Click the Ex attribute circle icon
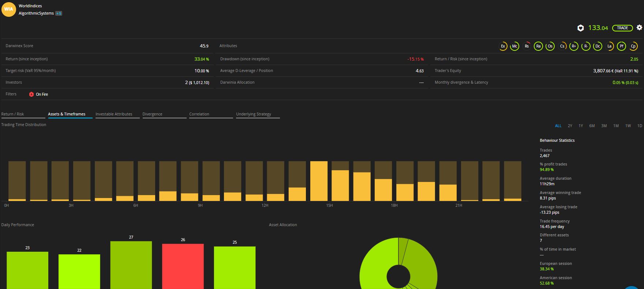644x289 pixels. click(503, 46)
